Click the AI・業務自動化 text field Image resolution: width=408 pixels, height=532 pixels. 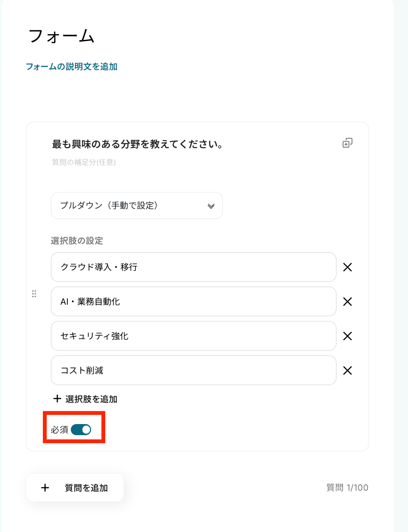point(193,302)
